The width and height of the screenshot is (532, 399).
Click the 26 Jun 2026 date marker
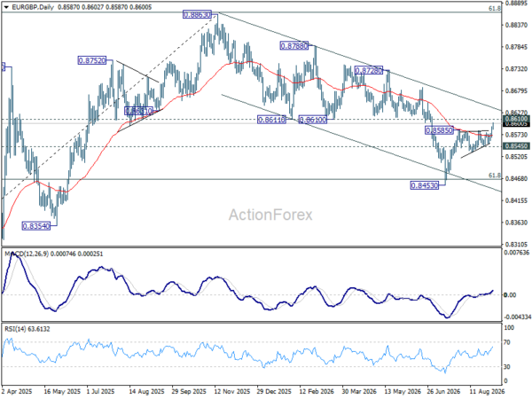tap(444, 392)
